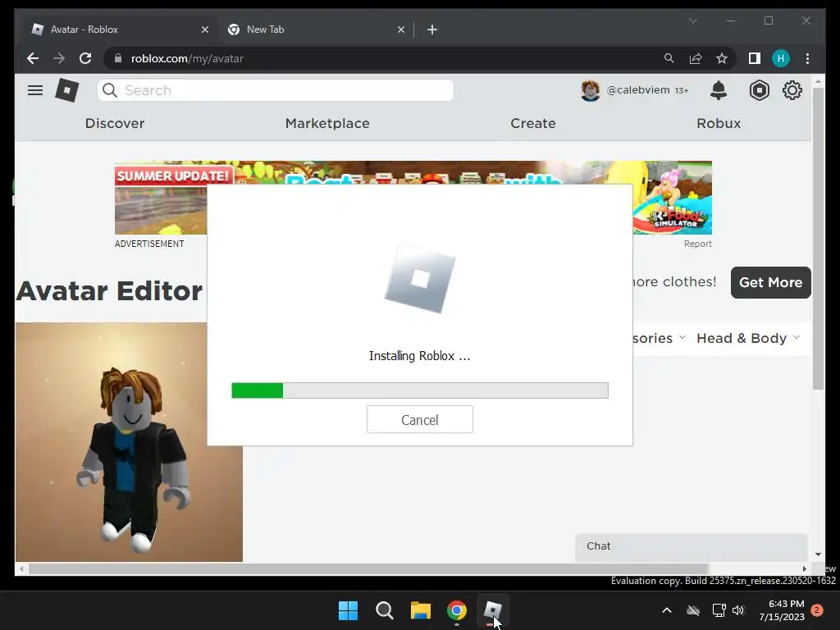Click the Chrome taskbar icon

(456, 610)
